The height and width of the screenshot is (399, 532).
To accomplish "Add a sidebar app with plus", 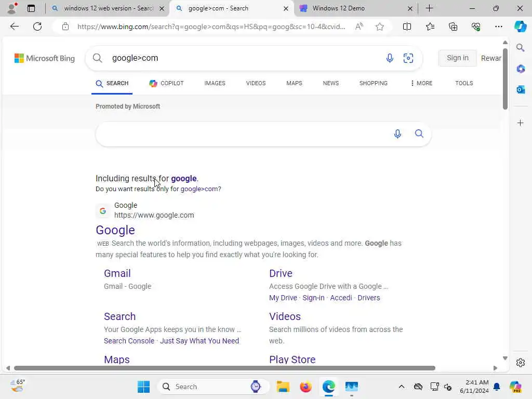I will coord(521,123).
